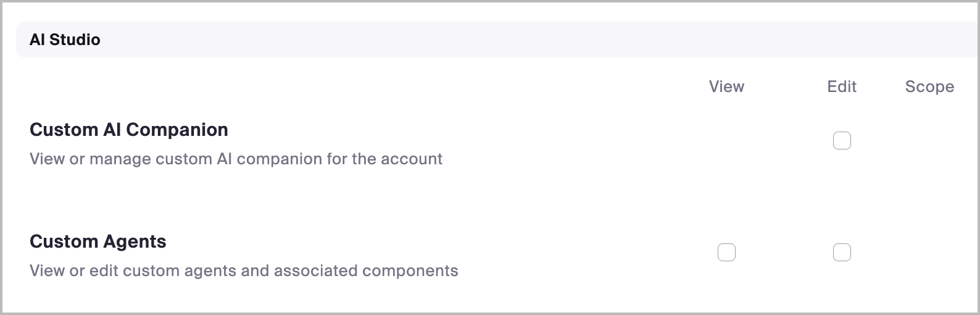This screenshot has height=315, width=980.
Task: Tick the Edit box in Custom Agents row
Action: click(x=842, y=253)
